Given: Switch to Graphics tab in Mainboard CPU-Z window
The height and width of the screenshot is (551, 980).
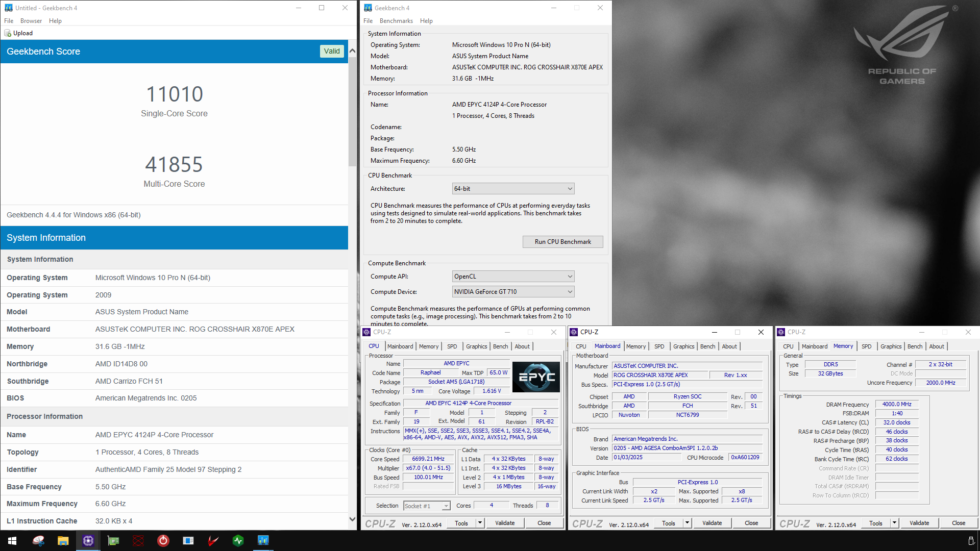Looking at the screenshot, I should pos(683,346).
